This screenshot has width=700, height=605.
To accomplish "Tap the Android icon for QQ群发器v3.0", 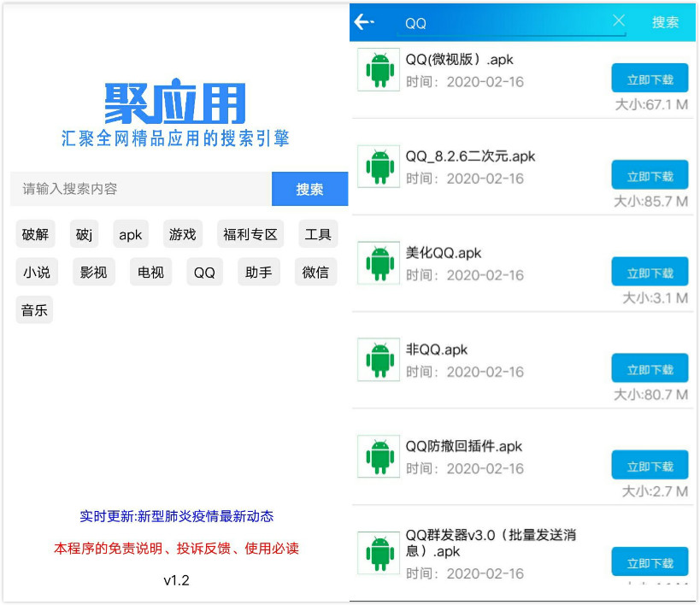I will click(379, 553).
